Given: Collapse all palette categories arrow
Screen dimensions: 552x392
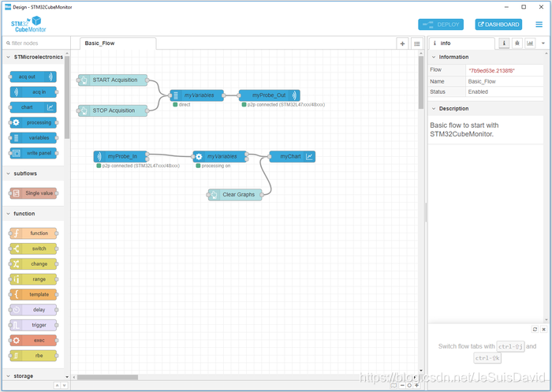Looking at the screenshot, I should (x=57, y=386).
